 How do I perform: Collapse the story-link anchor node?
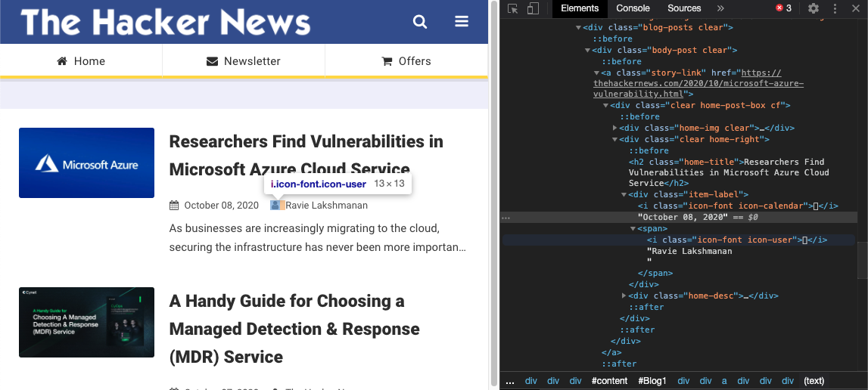pyautogui.click(x=597, y=73)
